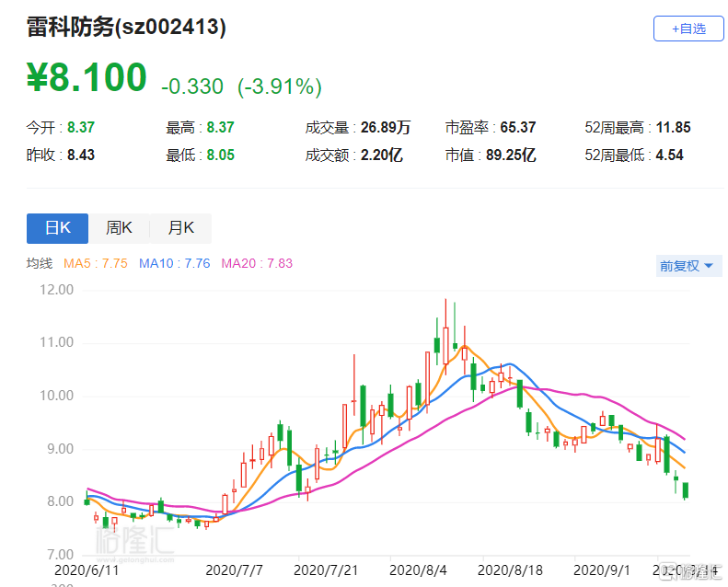Screen dimensions: 728x587
Task: Click the 9.00 y-axis price label
Action: (61, 449)
